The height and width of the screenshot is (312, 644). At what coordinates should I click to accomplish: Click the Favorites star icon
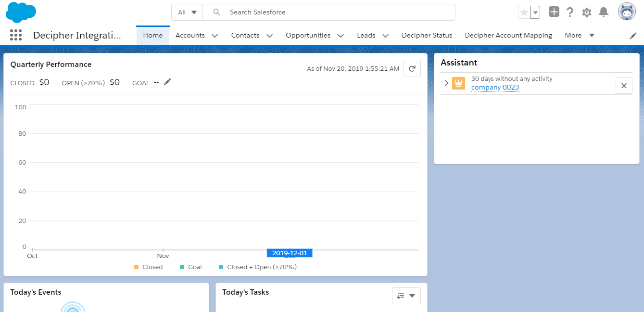[524, 13]
